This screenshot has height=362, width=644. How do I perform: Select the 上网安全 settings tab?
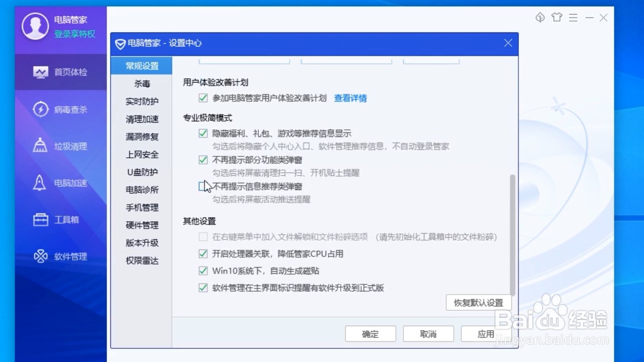142,154
